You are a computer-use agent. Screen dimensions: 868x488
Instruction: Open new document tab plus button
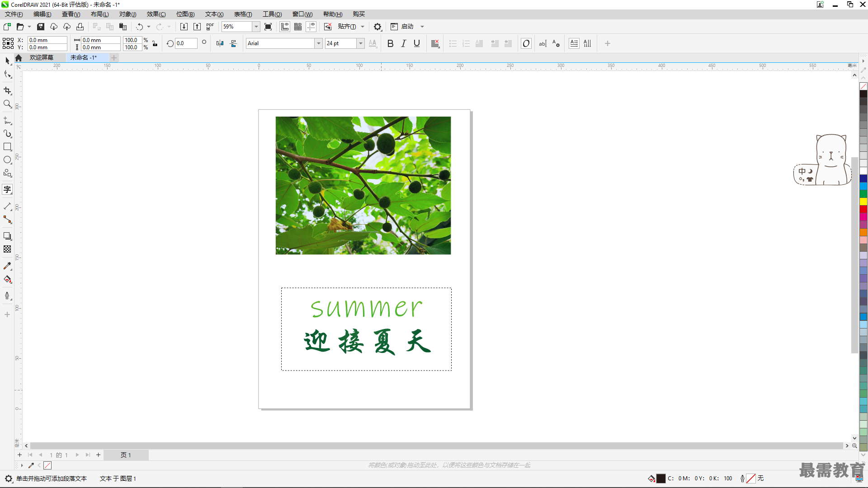114,58
